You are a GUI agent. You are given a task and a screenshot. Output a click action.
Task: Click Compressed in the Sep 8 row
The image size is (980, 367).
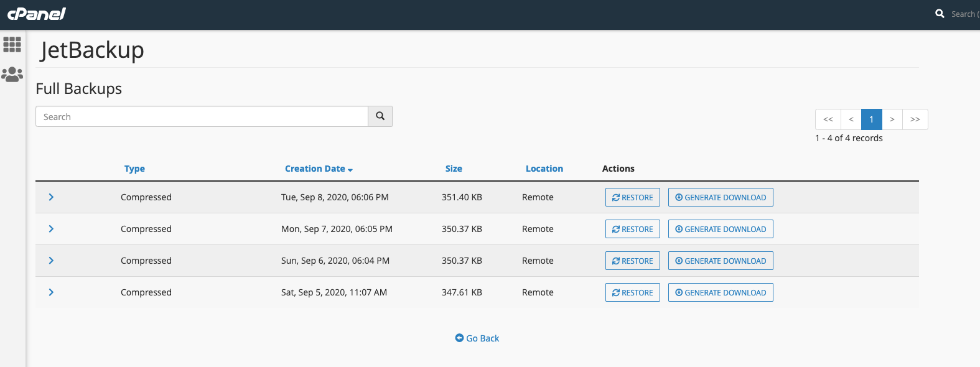pyautogui.click(x=146, y=197)
